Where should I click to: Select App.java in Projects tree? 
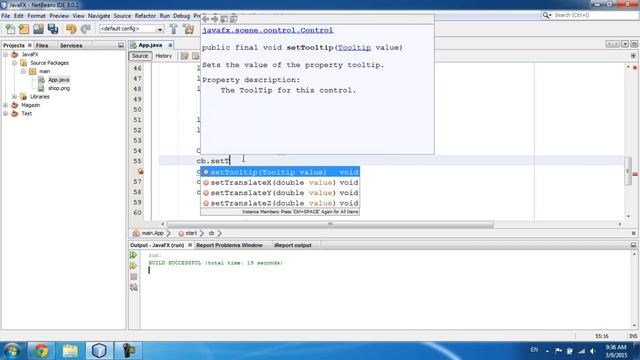point(59,80)
